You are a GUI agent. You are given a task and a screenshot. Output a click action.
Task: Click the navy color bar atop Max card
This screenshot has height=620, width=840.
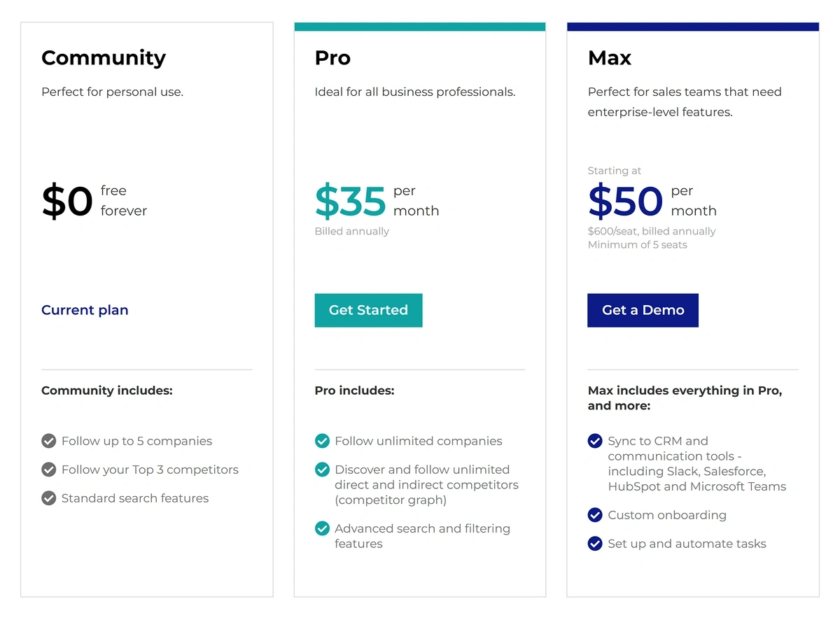[x=693, y=27]
